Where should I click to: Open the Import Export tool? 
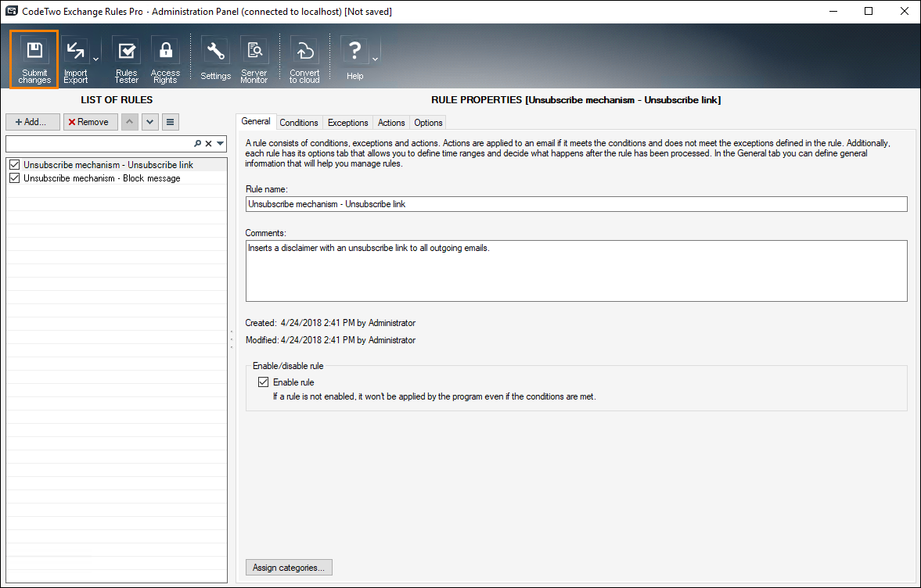(x=76, y=59)
